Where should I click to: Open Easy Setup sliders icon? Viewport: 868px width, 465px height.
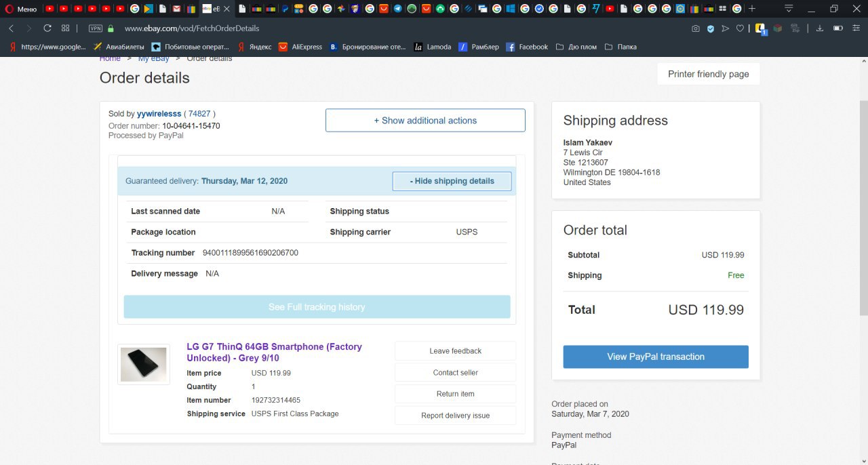[x=856, y=28]
